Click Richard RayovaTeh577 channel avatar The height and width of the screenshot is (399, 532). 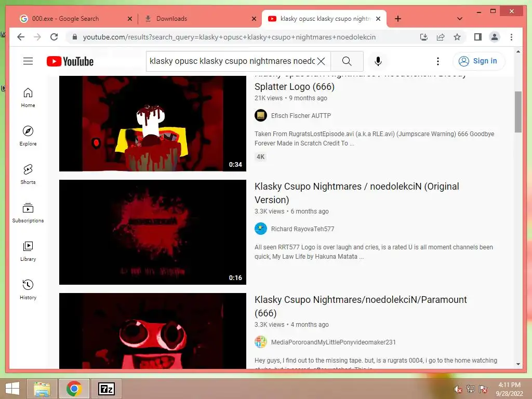coord(261,229)
